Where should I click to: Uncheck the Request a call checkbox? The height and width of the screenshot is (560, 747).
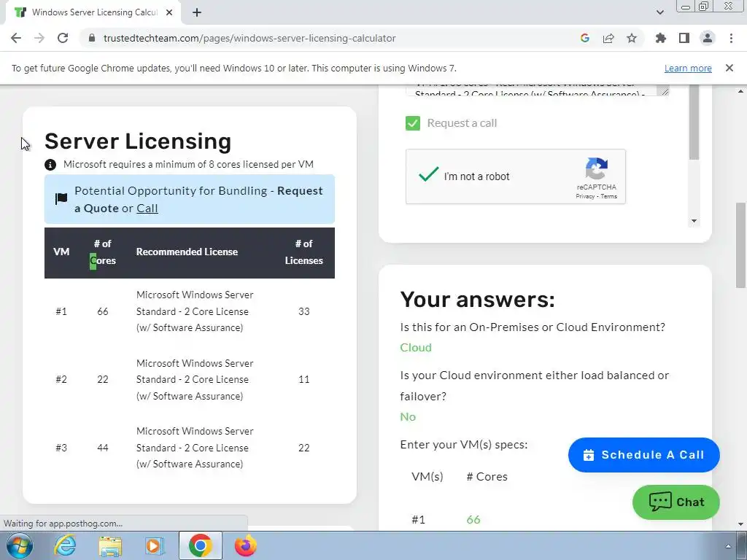(x=413, y=123)
